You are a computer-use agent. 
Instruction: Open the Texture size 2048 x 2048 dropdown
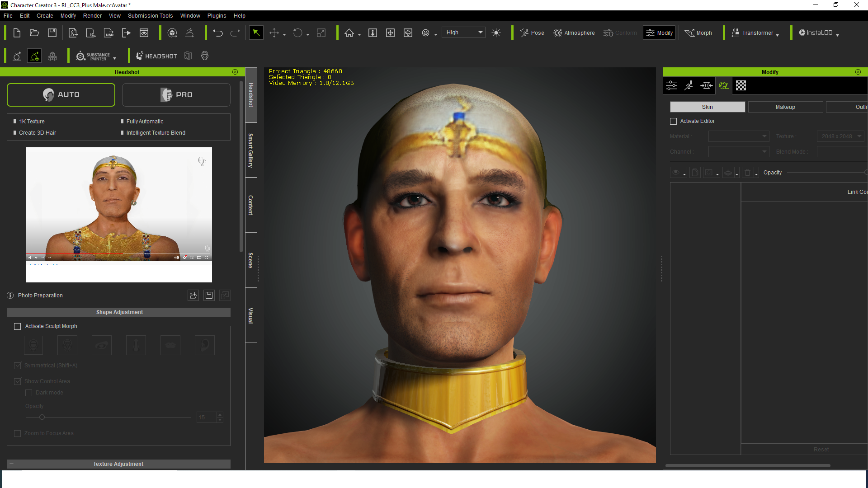[840, 136]
